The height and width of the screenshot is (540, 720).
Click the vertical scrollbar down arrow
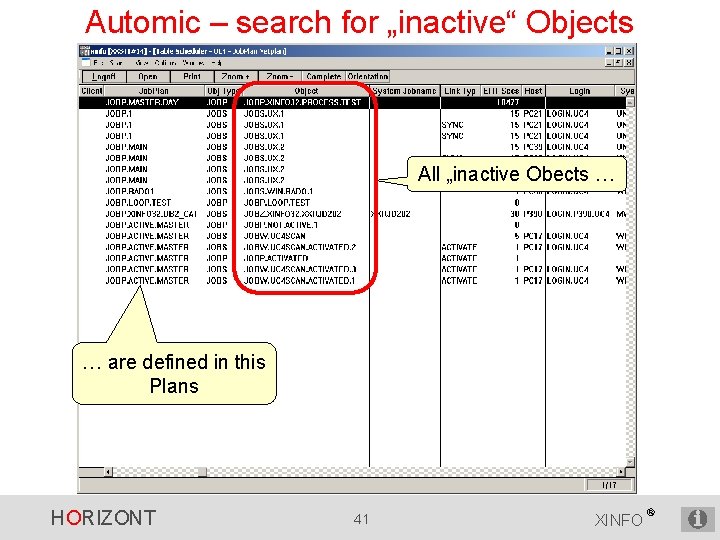(x=630, y=462)
